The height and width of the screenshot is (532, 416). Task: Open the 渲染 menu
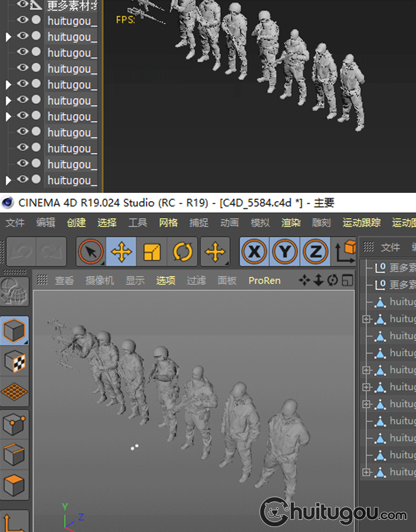tap(291, 223)
